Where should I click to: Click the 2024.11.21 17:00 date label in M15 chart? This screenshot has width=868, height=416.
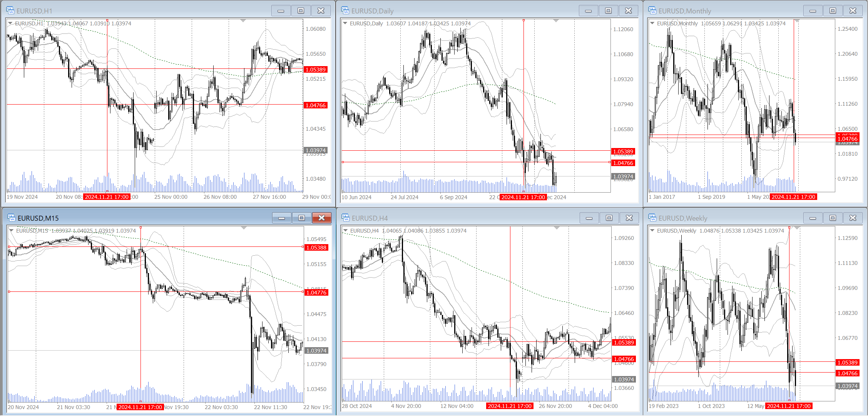pyautogui.click(x=140, y=407)
